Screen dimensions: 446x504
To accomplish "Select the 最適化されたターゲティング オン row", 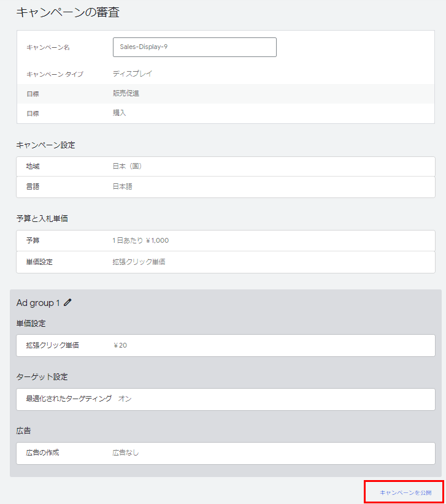I will (x=225, y=399).
